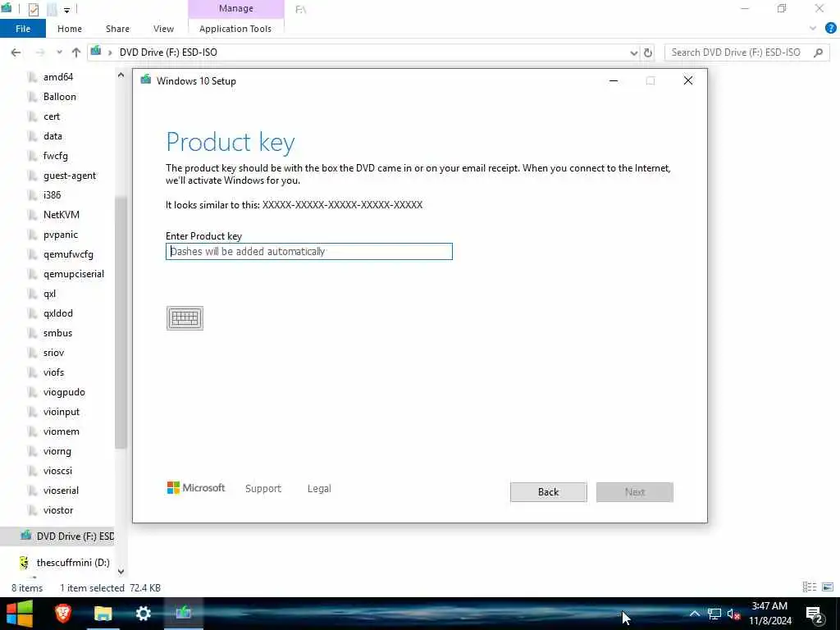This screenshot has width=840, height=630.
Task: Select the viostor folder
Action: (x=58, y=510)
